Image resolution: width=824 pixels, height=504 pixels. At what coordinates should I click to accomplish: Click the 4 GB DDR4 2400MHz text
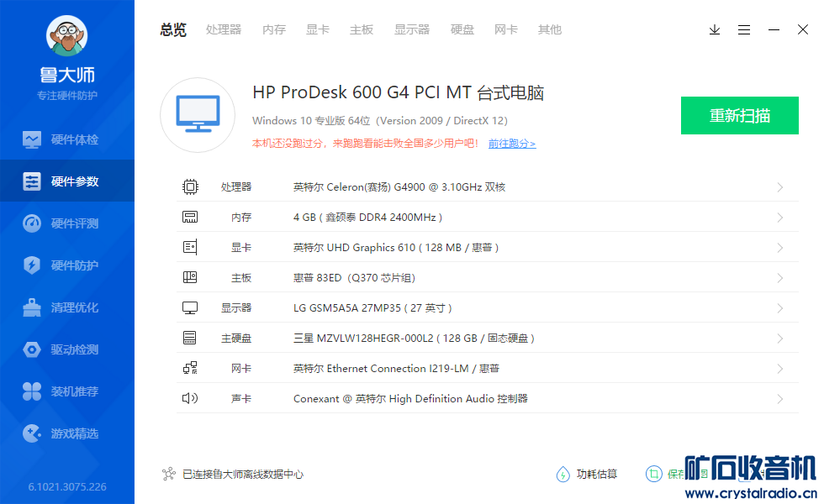[x=368, y=217]
